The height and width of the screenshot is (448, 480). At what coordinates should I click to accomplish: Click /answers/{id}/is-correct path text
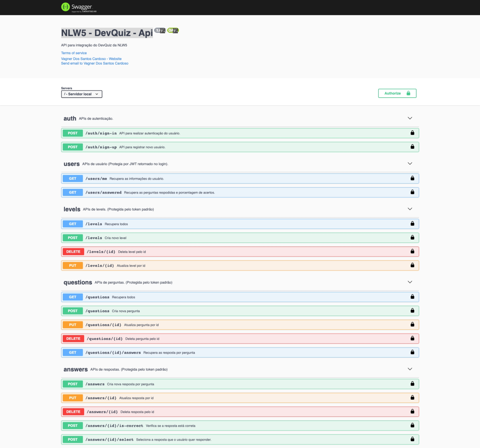114,426
